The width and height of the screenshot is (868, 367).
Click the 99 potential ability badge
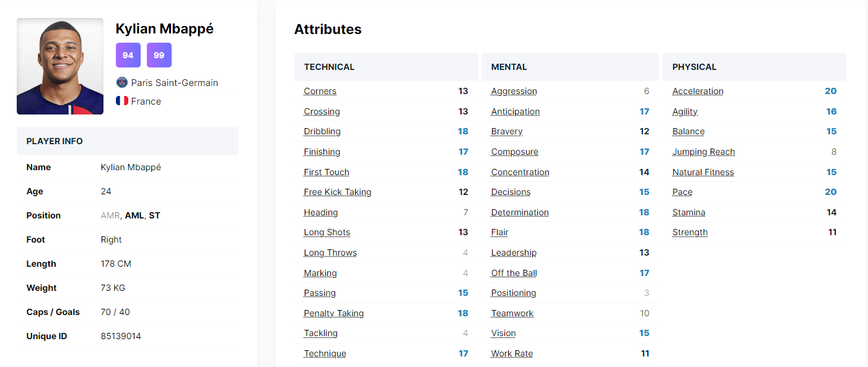tap(159, 55)
